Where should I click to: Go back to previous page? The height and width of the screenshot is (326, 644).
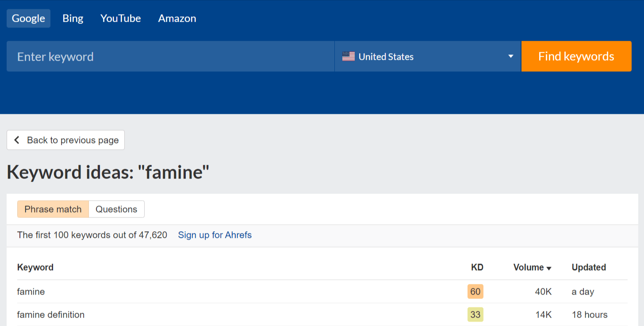click(x=65, y=140)
